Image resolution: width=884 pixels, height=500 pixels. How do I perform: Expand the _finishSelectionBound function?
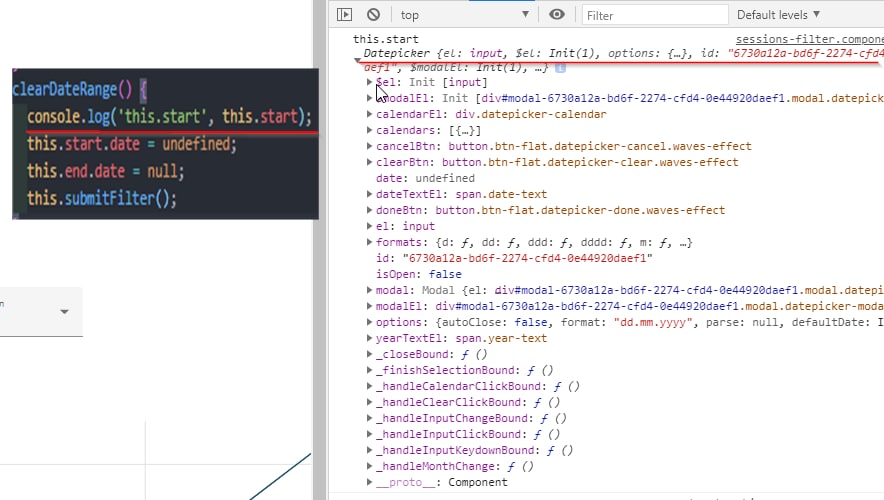(369, 370)
